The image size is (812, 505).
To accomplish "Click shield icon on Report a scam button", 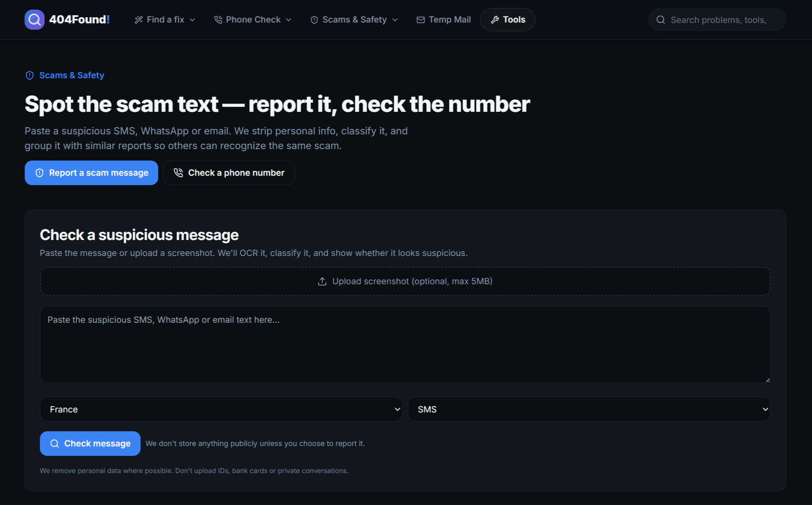I will click(x=39, y=173).
